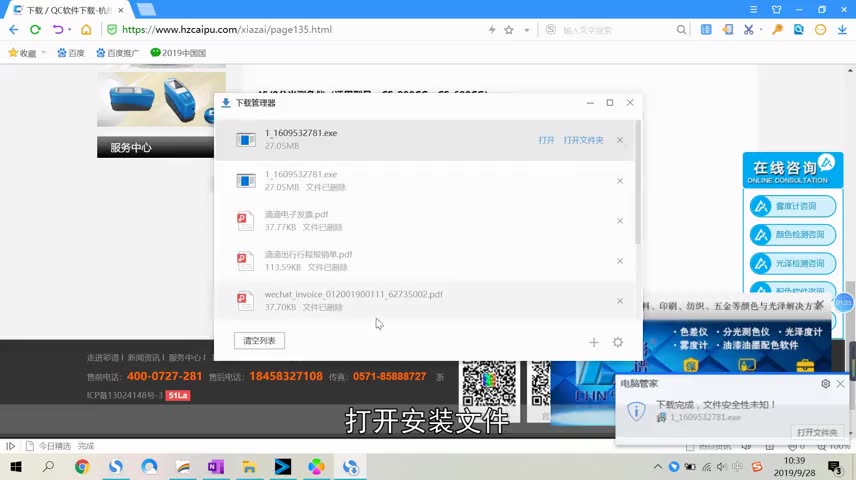856x480 pixels.
Task: Click the send-to-phone toolbar icon
Action: (x=728, y=29)
